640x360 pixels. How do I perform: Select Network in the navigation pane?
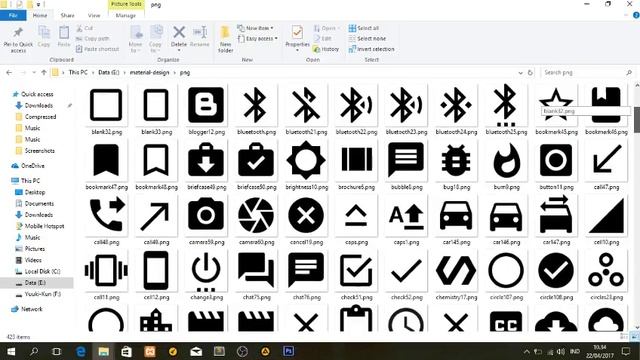point(31,309)
